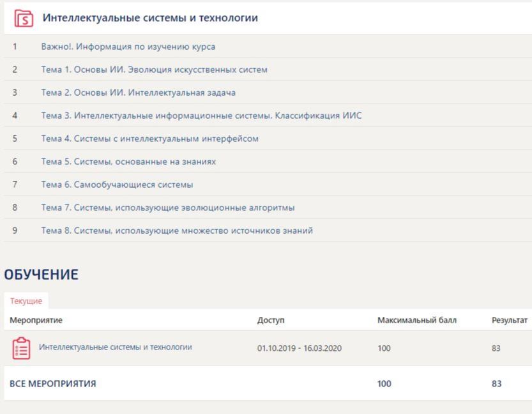The width and height of the screenshot is (532, 414).
Task: Click the course title heading at the top
Action: pos(150,18)
